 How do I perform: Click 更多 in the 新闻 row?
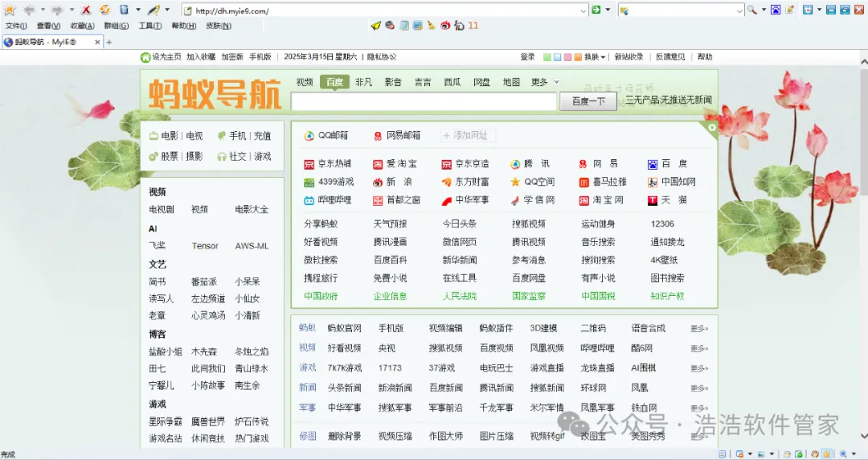coord(699,388)
